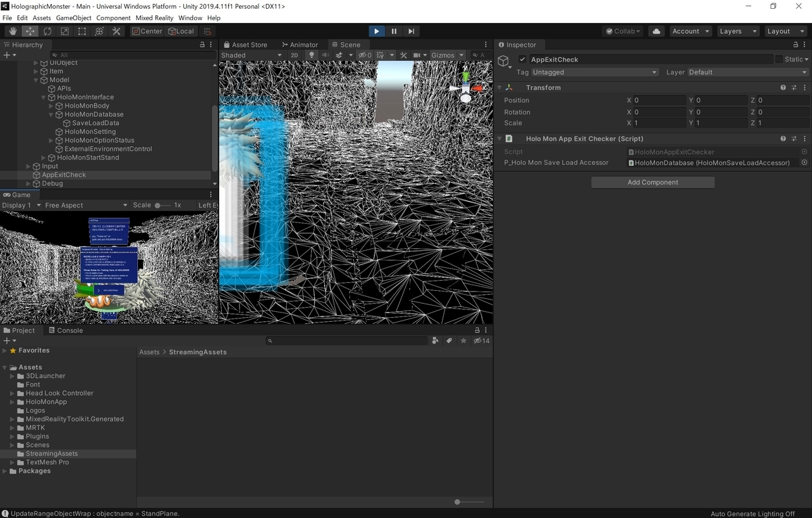
Task: Click Add Component button
Action: (x=652, y=182)
